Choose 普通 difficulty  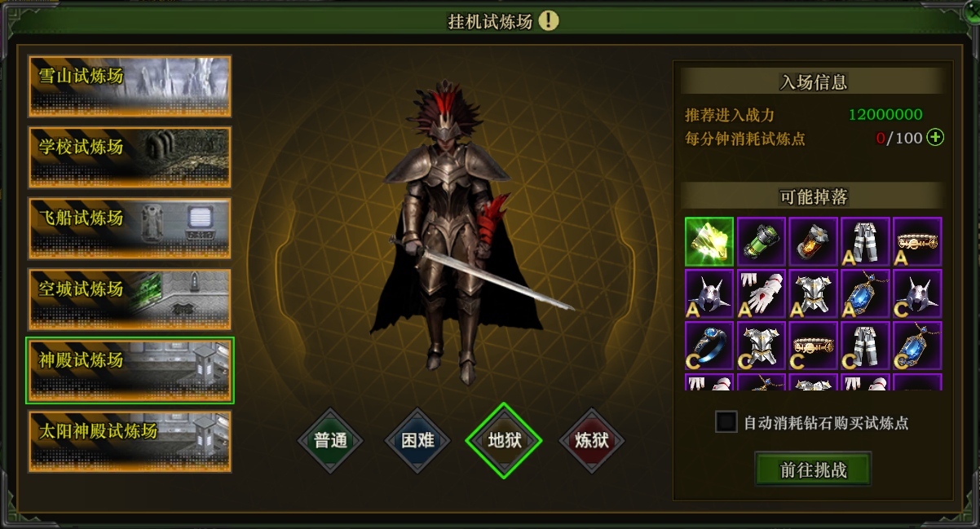[330, 441]
